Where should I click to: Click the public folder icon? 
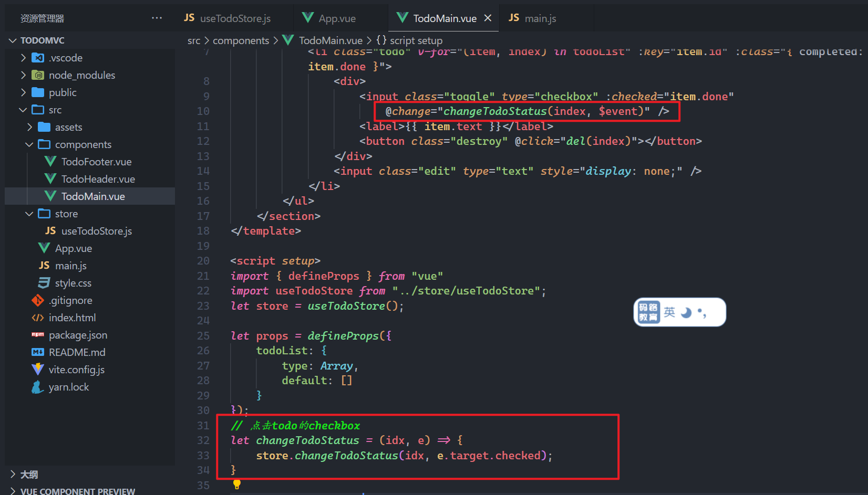click(x=38, y=92)
